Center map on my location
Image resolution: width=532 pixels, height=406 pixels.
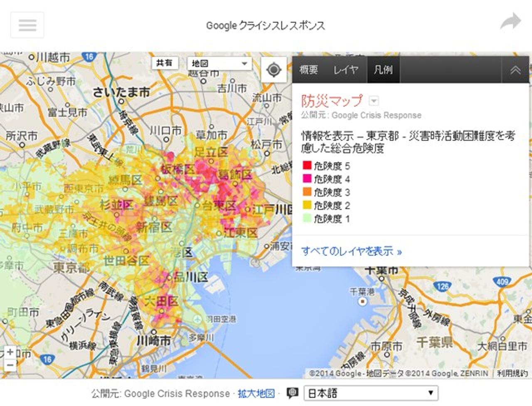273,69
